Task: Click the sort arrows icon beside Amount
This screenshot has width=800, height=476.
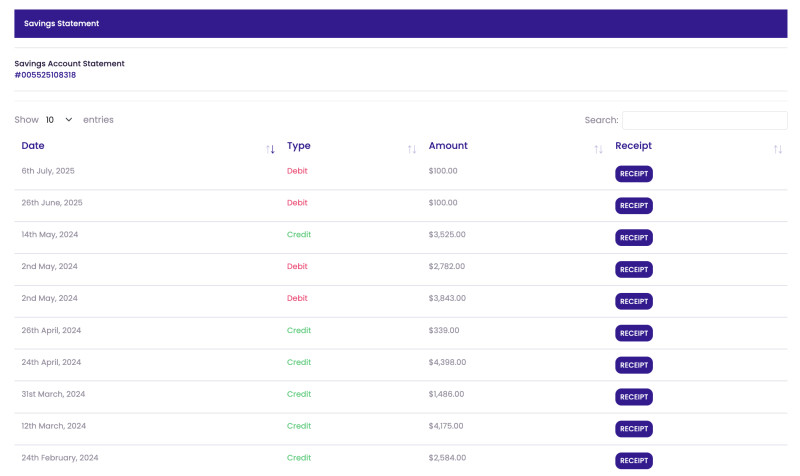Action: tap(598, 149)
